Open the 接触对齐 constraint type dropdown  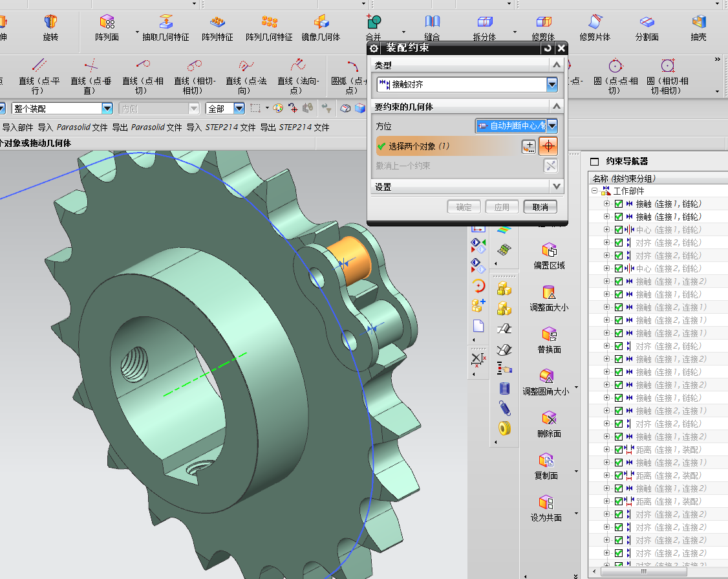tap(551, 84)
